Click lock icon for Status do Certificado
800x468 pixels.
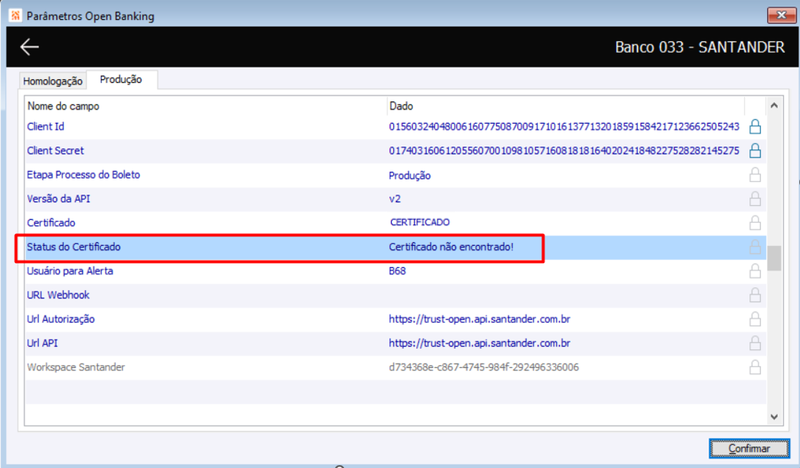click(x=755, y=247)
